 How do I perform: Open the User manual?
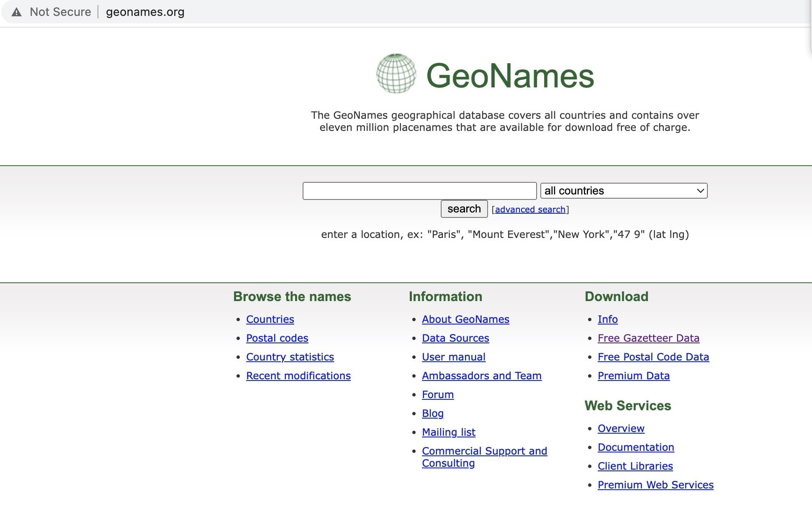(x=453, y=357)
